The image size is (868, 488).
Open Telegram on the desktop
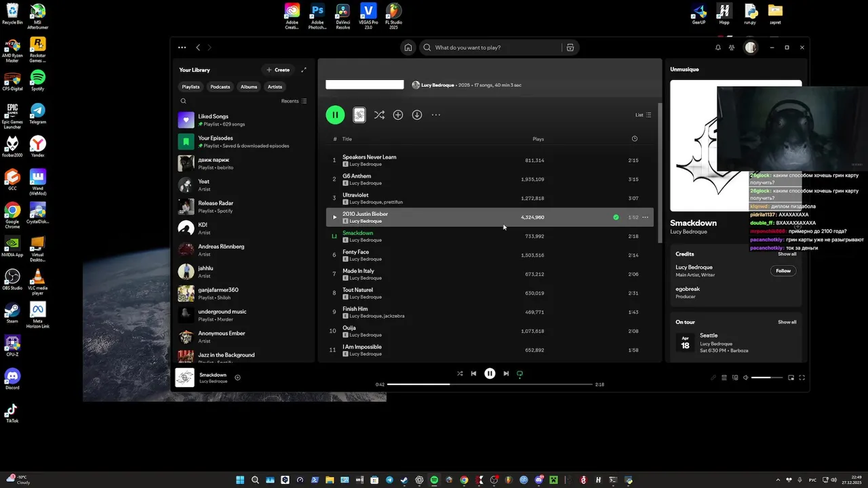pos(37,113)
